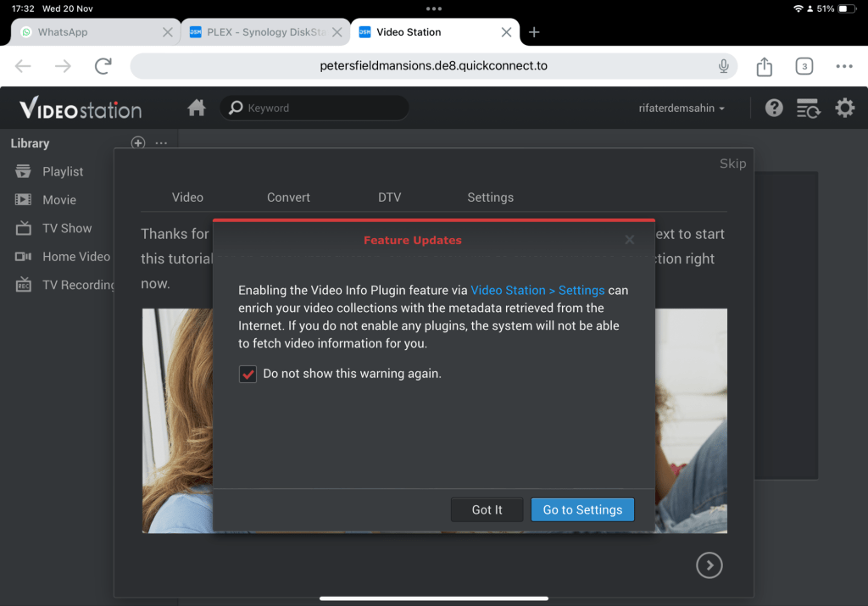Open the Library more options ellipsis
The image size is (868, 606).
click(x=161, y=143)
